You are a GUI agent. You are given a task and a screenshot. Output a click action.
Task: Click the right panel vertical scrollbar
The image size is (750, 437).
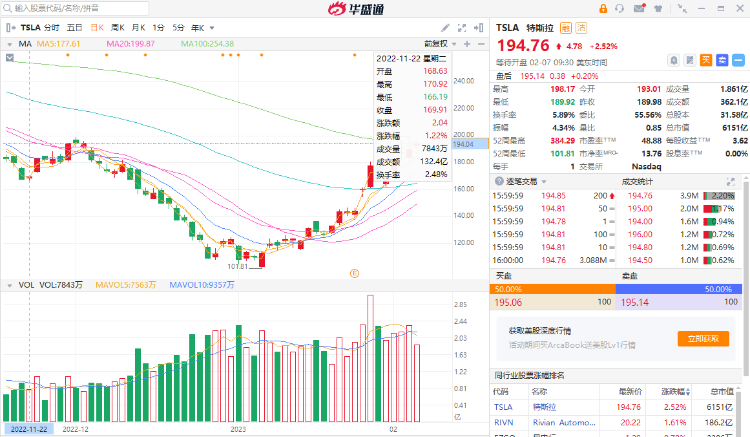tap(746, 277)
